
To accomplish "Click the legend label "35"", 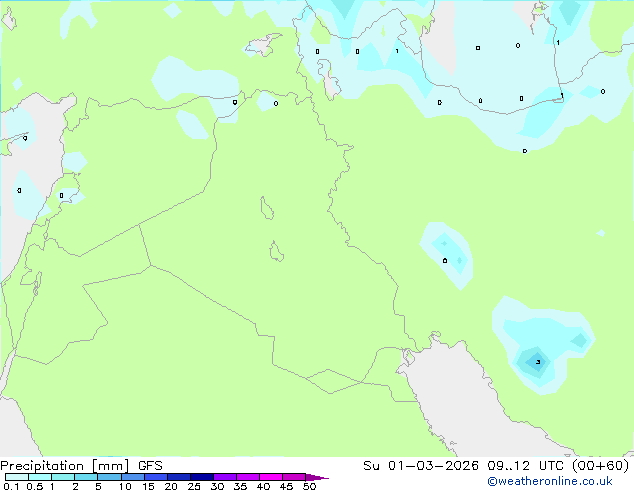I will point(240,486).
